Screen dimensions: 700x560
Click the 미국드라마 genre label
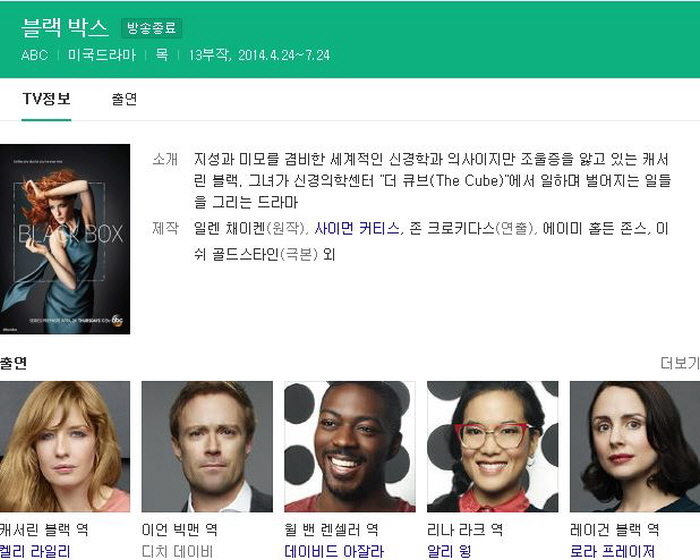pyautogui.click(x=102, y=55)
